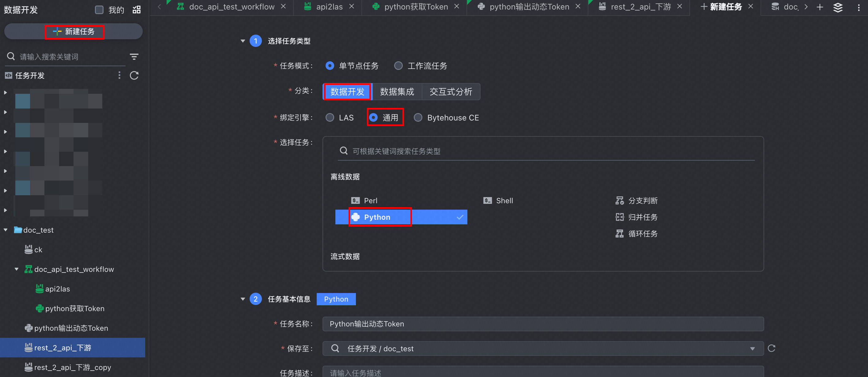The image size is (868, 377).
Task: Select the 数据集成 category tab
Action: [x=397, y=92]
